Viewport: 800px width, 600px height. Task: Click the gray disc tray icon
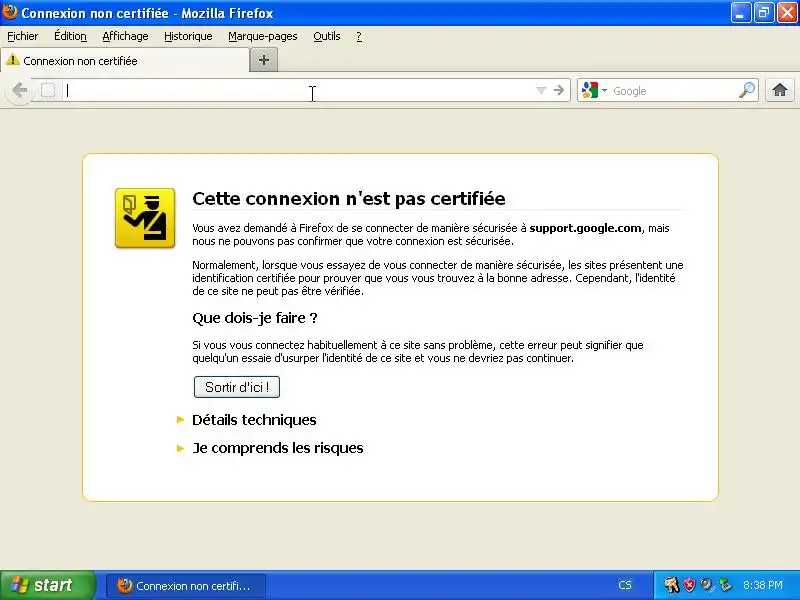tap(707, 585)
